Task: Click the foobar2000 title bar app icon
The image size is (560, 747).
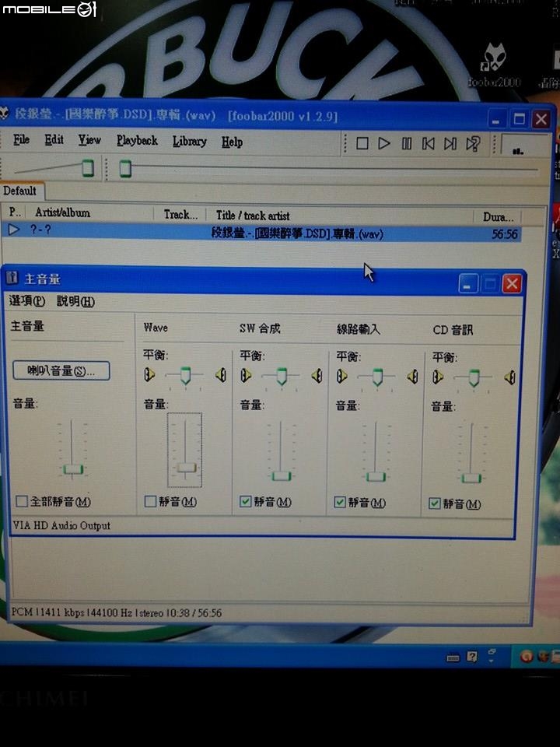Action: [4, 114]
